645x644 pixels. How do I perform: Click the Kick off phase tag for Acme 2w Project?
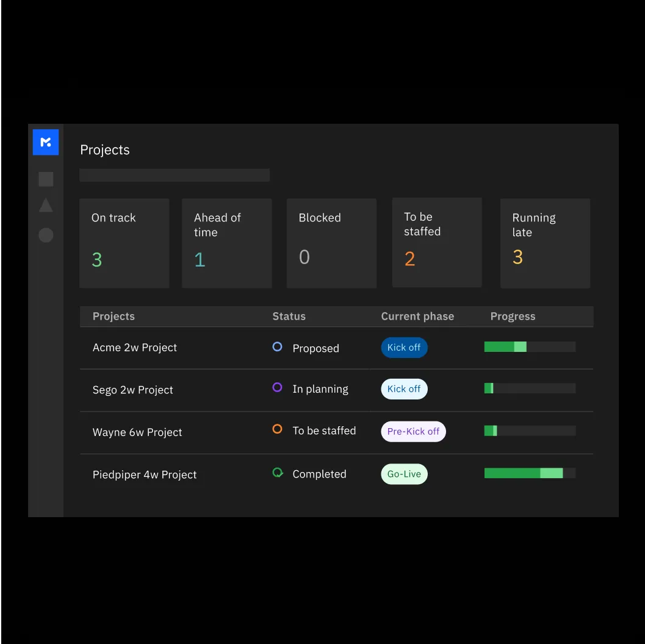(404, 347)
